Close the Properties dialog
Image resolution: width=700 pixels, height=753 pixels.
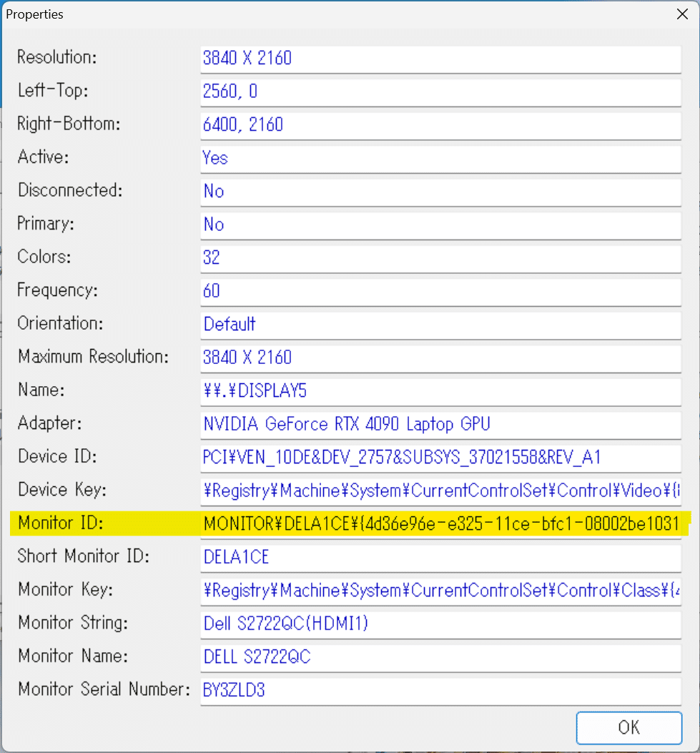point(682,14)
